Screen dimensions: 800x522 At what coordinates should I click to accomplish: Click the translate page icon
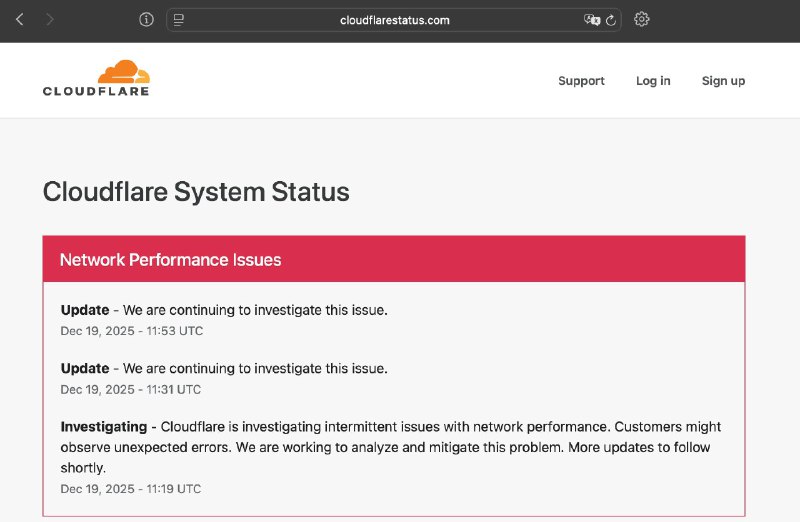point(592,20)
